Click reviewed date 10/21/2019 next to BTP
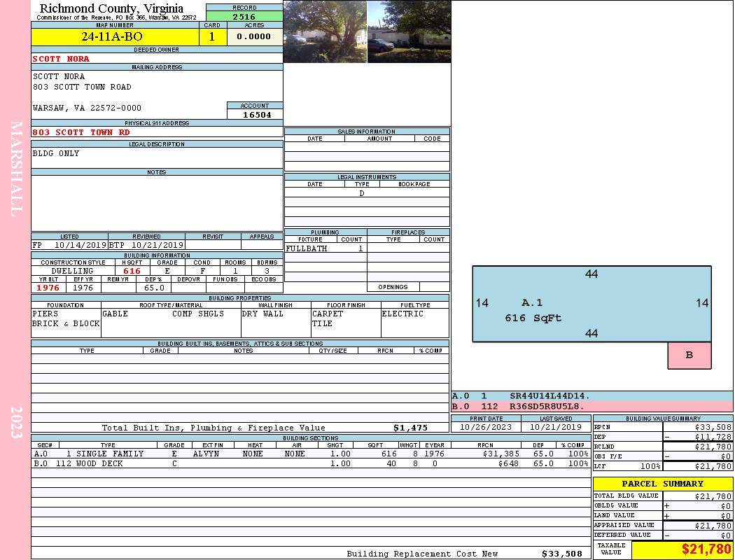 pyautogui.click(x=157, y=244)
